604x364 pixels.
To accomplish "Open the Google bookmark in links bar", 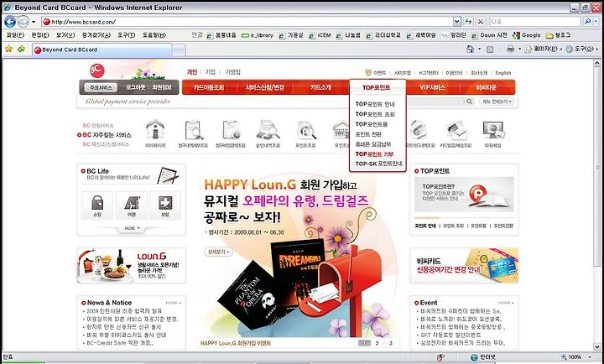I will pyautogui.click(x=527, y=35).
